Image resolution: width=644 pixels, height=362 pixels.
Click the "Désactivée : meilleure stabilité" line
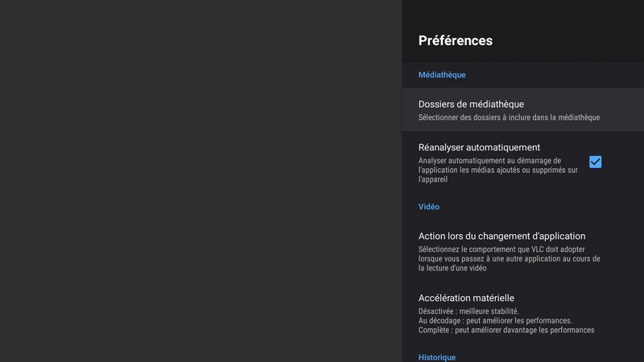(x=469, y=311)
